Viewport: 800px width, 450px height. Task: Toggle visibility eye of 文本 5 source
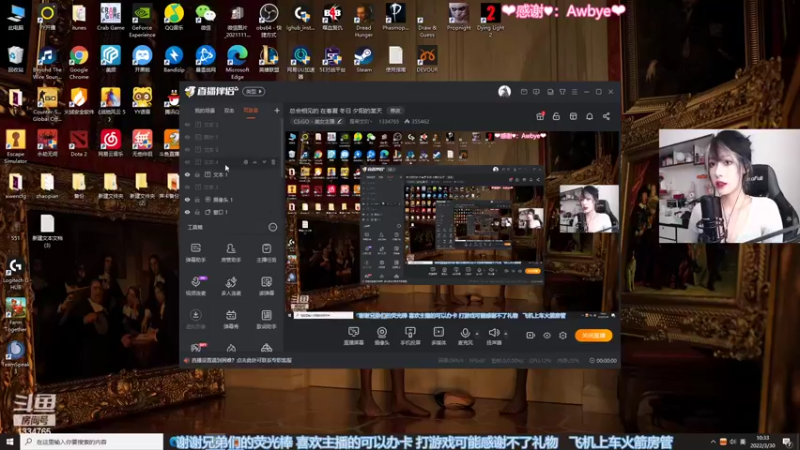(187, 124)
